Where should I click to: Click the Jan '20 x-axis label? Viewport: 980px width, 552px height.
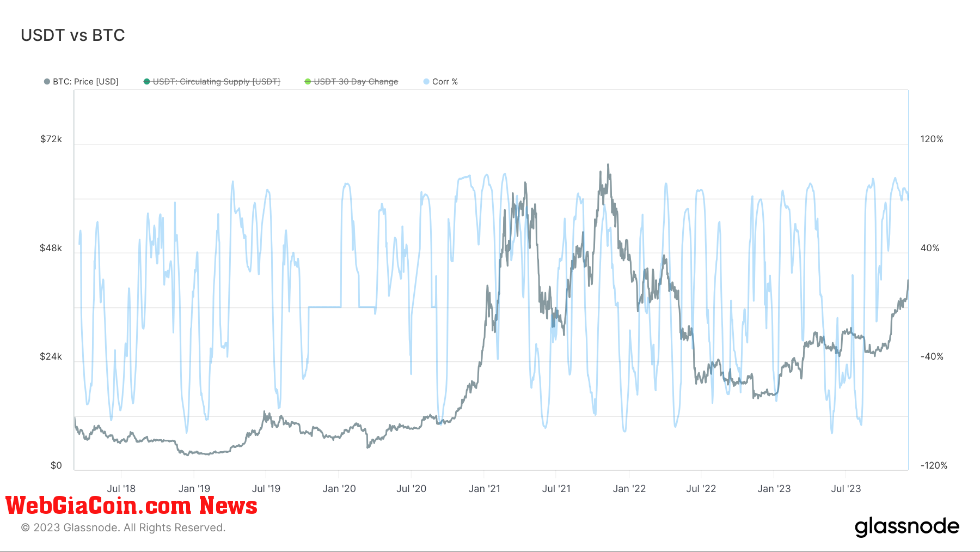point(339,489)
